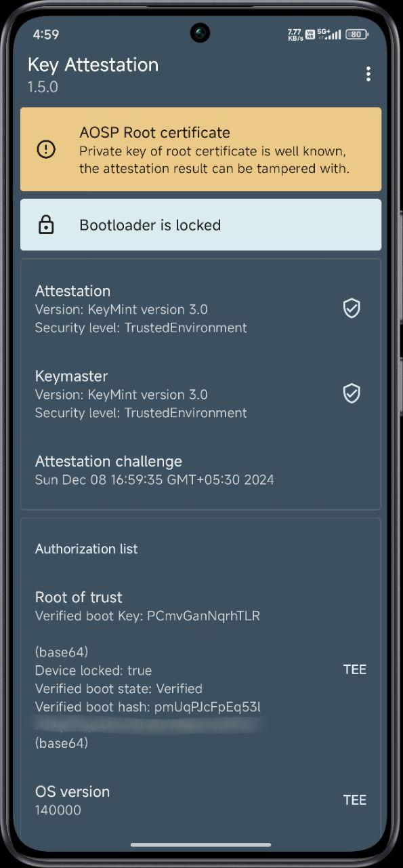Tap the TEE label beside Root of trust
Viewport: 403px width, 868px height.
pos(355,669)
